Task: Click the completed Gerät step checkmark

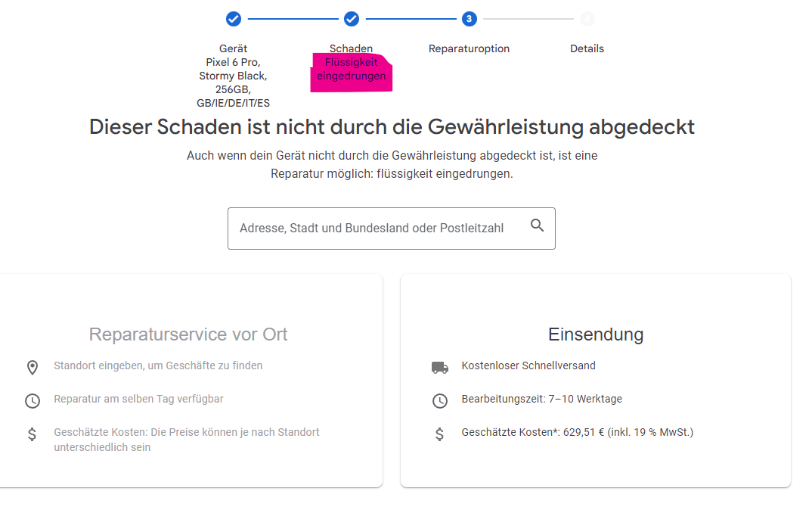Action: (234, 19)
